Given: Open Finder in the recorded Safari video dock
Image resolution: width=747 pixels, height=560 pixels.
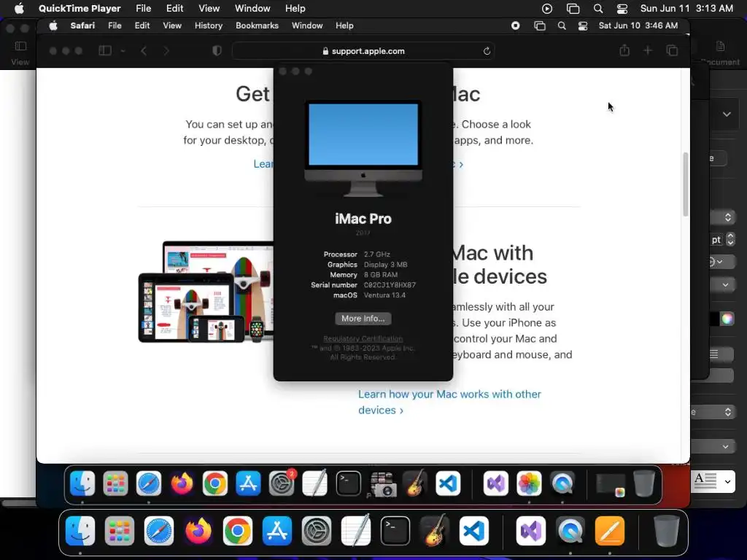Looking at the screenshot, I should 82,484.
